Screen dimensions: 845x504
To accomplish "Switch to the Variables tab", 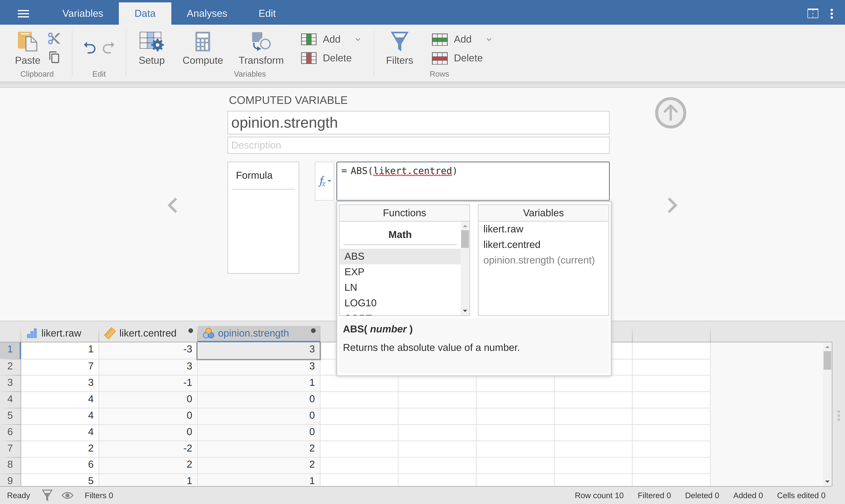I will [x=83, y=14].
